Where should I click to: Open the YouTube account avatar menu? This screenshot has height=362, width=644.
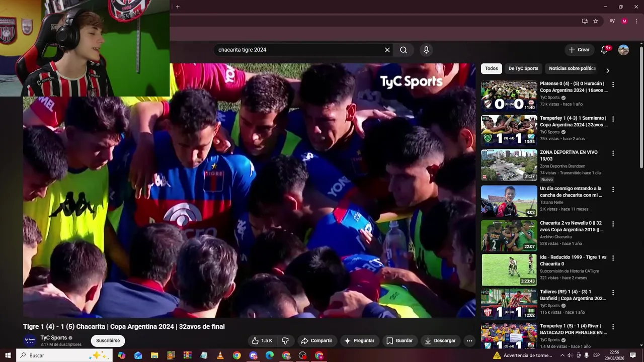pos(623,50)
